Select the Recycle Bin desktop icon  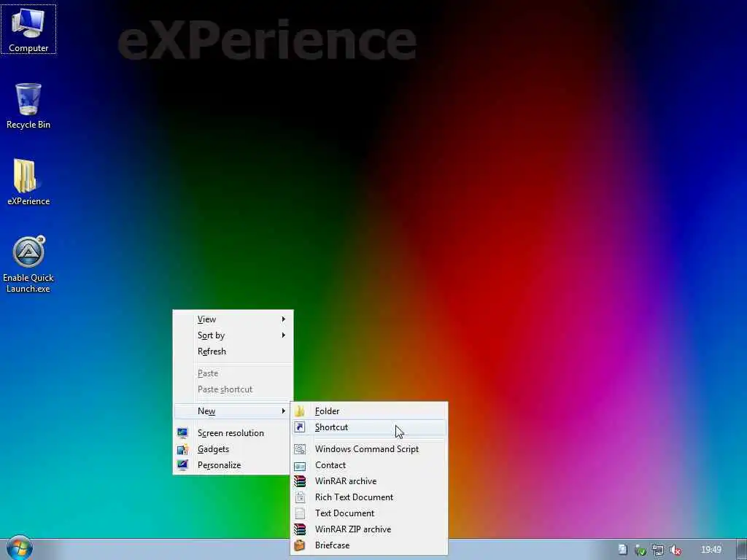pos(28,106)
